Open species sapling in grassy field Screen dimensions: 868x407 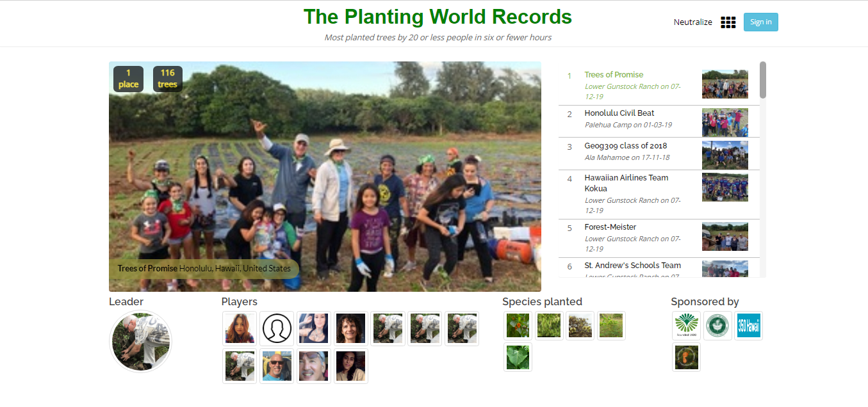tap(611, 325)
